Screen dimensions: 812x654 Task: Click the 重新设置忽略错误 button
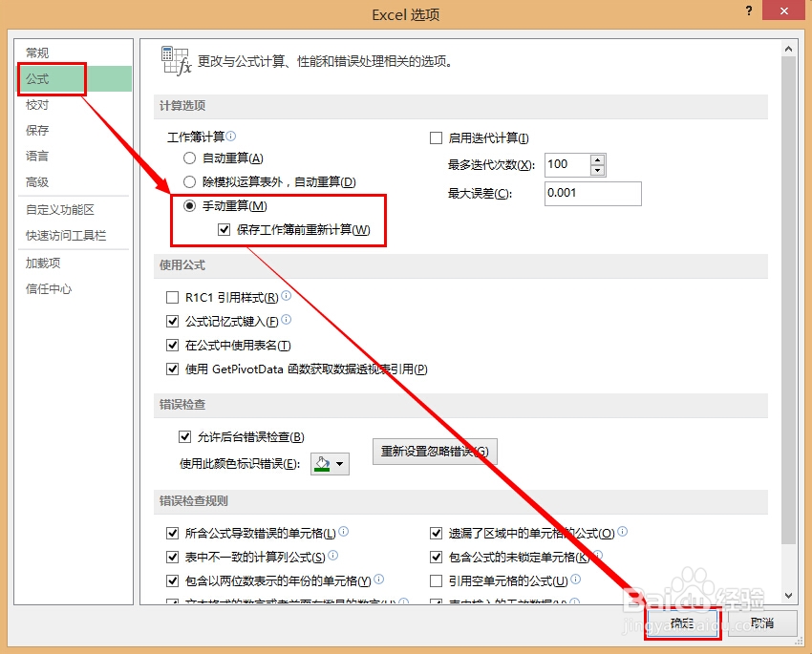[x=435, y=452]
